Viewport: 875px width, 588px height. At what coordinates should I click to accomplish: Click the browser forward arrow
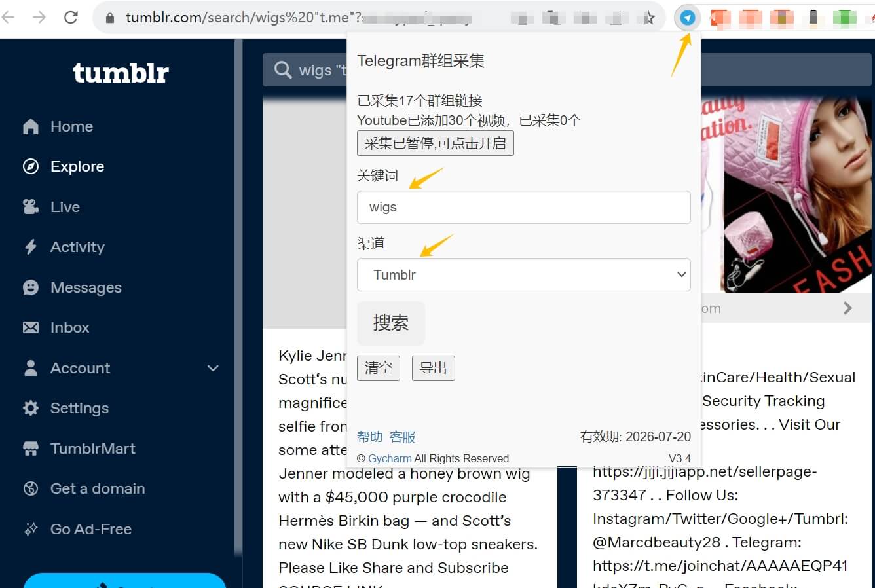(x=39, y=17)
